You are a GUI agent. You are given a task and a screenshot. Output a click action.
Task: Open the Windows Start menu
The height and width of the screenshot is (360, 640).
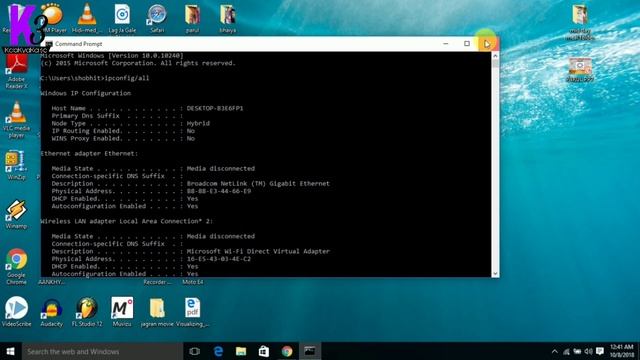[11, 351]
